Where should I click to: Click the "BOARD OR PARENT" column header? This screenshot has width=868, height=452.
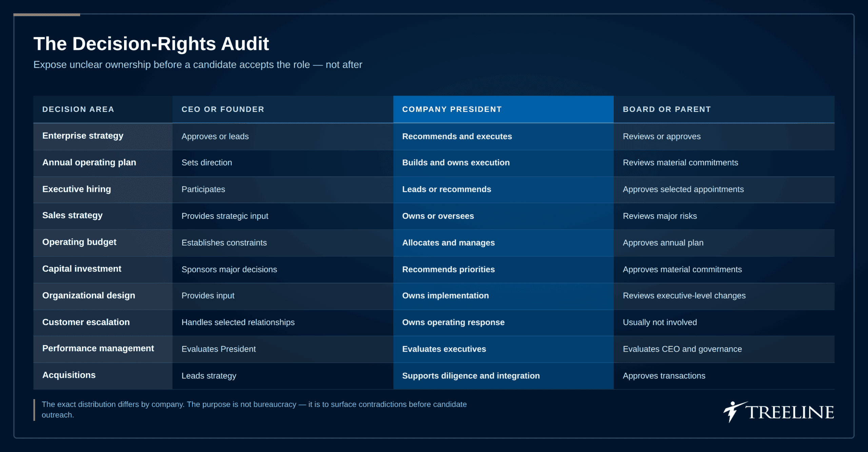click(724, 109)
